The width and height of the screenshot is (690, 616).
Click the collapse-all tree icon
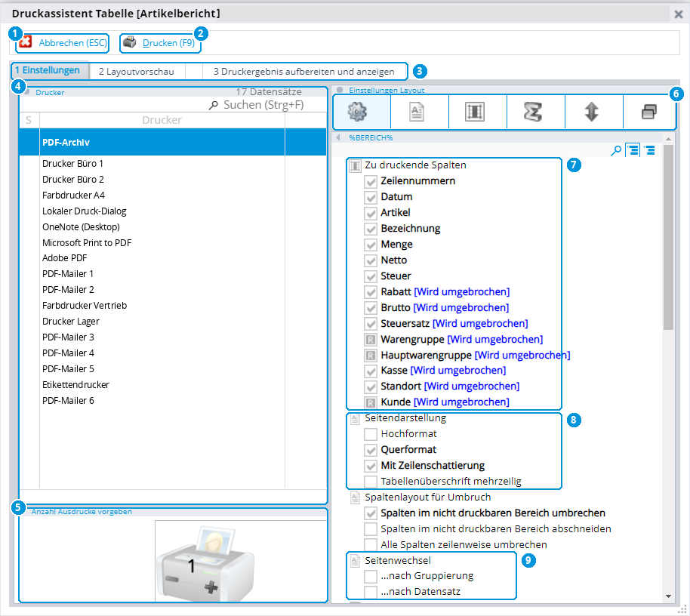coord(649,150)
